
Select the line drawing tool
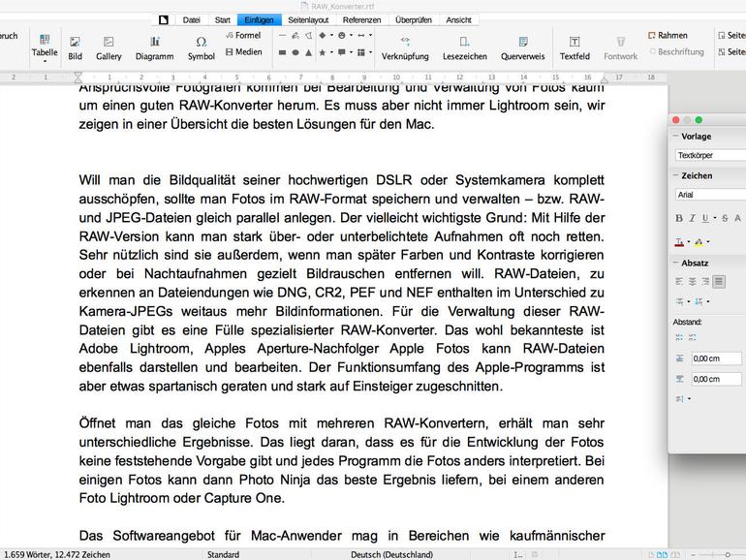coord(282,35)
